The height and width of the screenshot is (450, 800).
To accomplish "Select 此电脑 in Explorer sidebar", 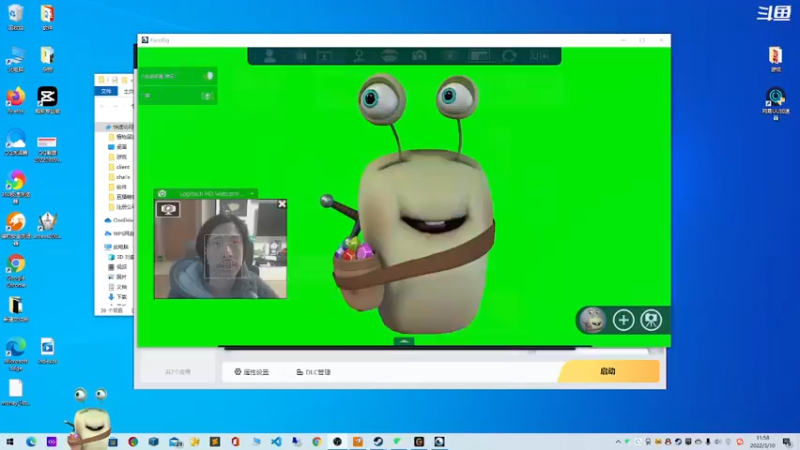I will [117, 247].
